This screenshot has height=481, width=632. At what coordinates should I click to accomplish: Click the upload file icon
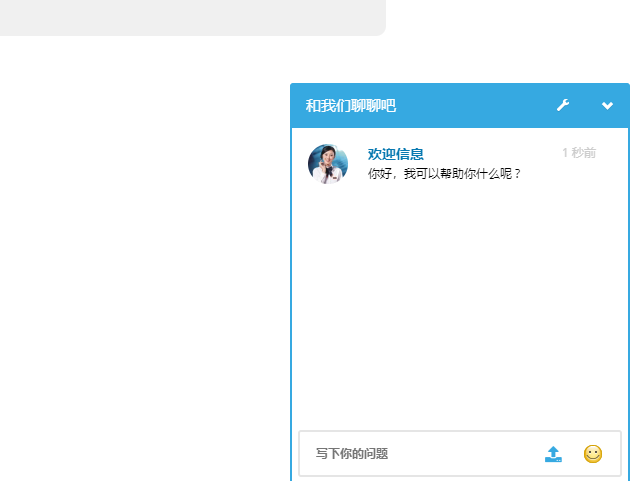553,454
